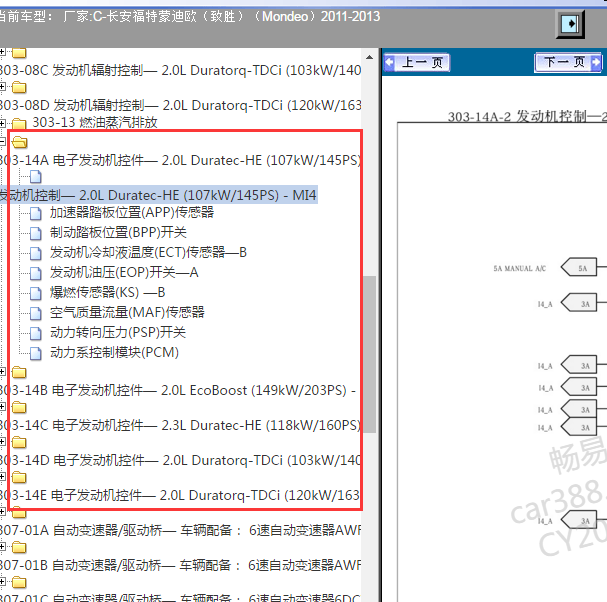This screenshot has height=602, width=607.
Task: Open 制动踏板位置(BPP)开关 page
Action: click(118, 232)
